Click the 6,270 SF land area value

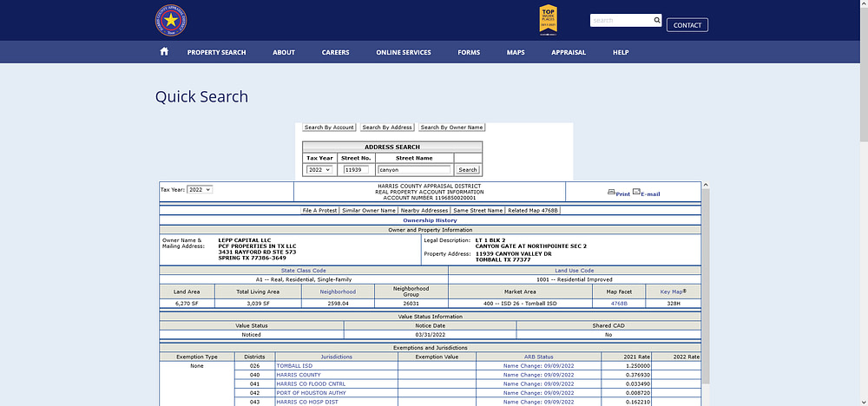[187, 304]
